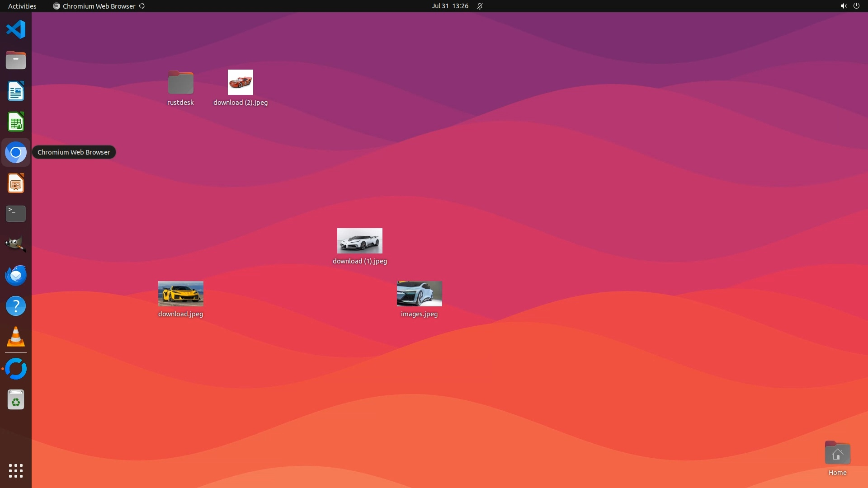The width and height of the screenshot is (868, 488).
Task: Open the Chromium Web Browser top bar menu
Action: click(99, 6)
